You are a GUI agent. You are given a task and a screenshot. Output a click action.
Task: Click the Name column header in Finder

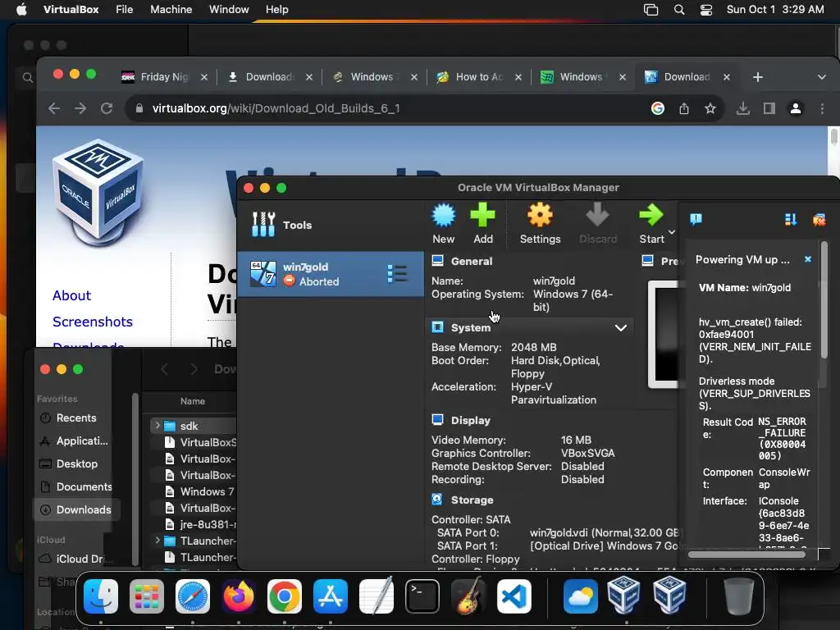pos(192,401)
